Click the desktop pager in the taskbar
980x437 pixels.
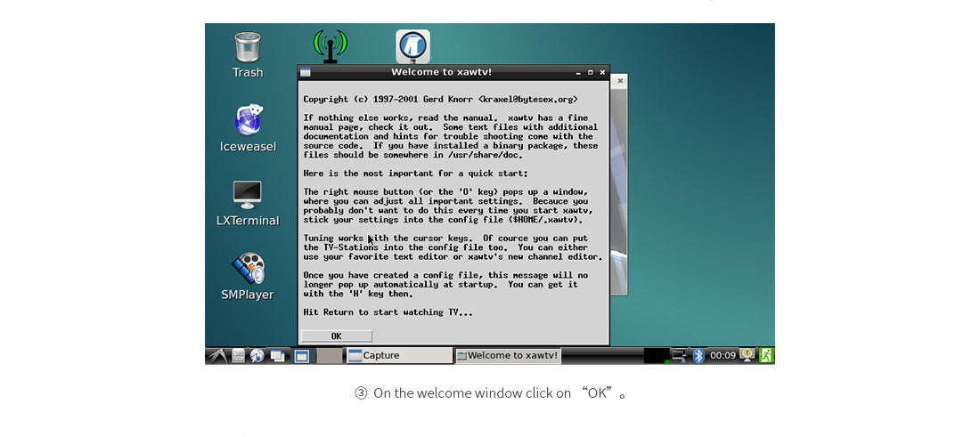click(x=302, y=356)
